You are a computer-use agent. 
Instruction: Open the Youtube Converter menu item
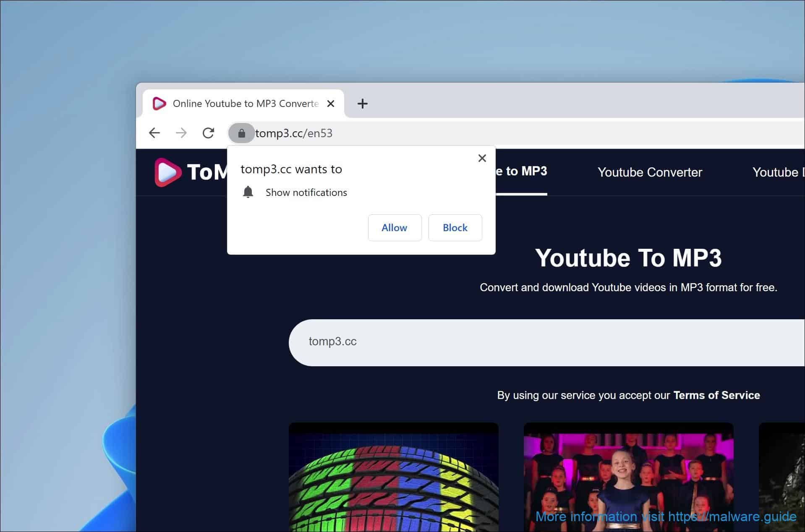[650, 172]
